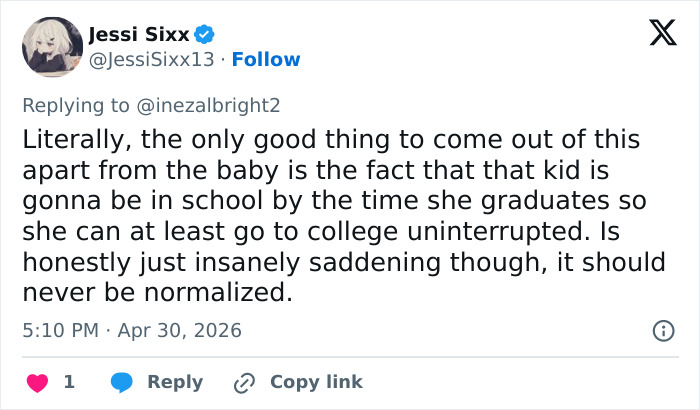Screen dimensions: 700x410
Task: Click the X logo
Action: [x=655, y=36]
